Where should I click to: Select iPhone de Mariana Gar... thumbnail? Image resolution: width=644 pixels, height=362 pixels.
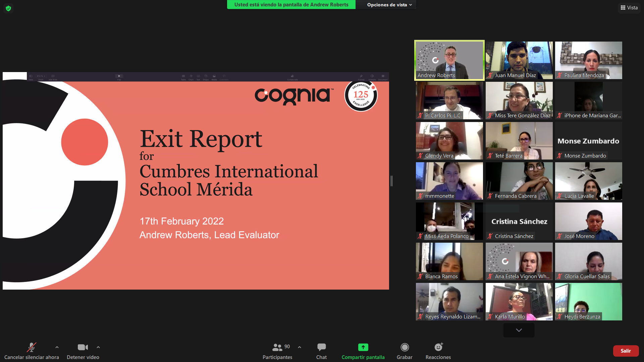[589, 101]
